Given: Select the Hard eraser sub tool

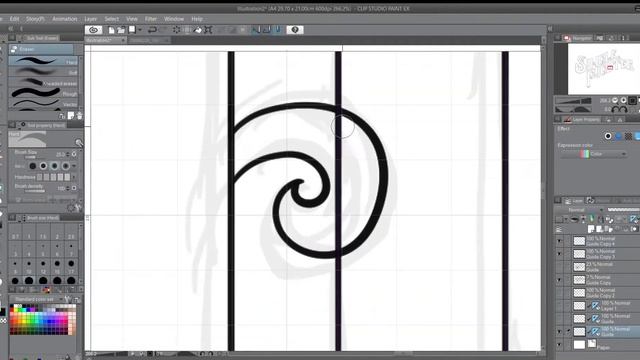Looking at the screenshot, I should (43, 61).
